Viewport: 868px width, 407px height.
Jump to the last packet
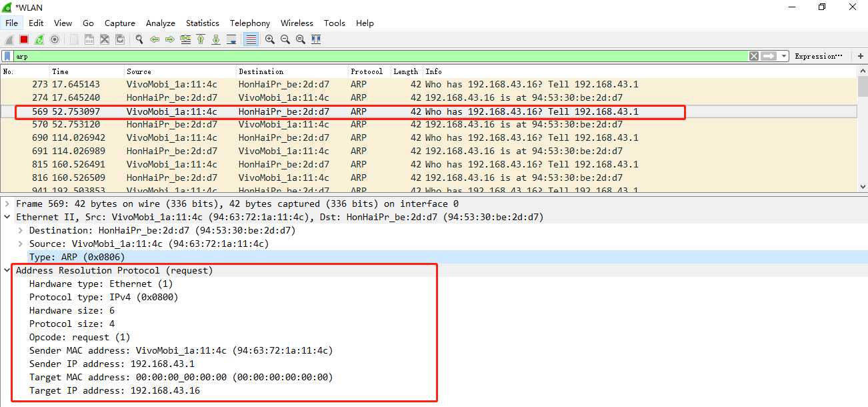(216, 39)
